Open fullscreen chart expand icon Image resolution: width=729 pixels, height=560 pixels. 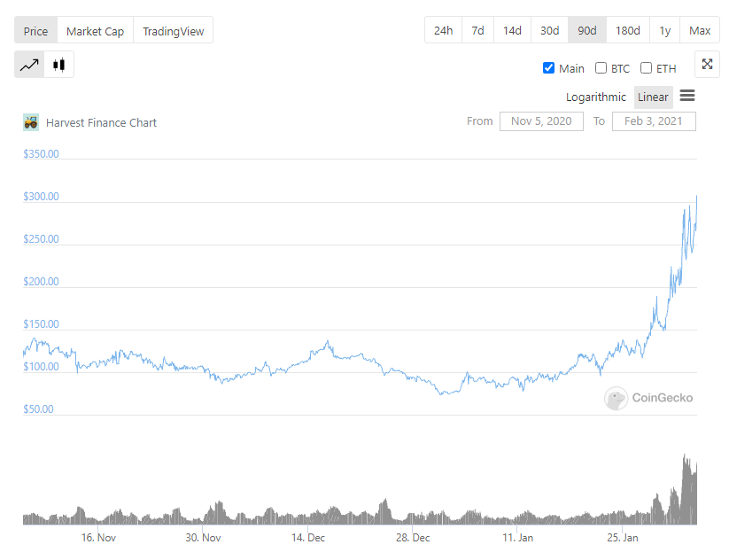click(x=707, y=64)
